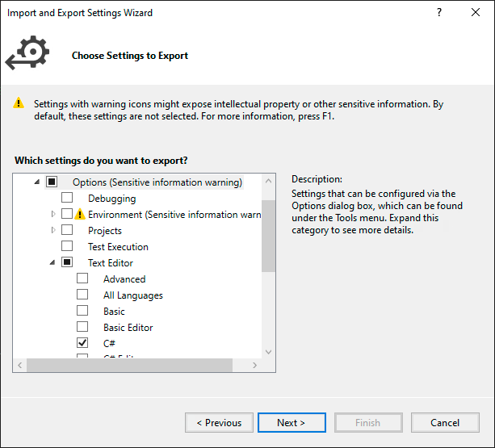Click the Environment warning triangle icon
The height and width of the screenshot is (448, 495).
click(x=80, y=214)
